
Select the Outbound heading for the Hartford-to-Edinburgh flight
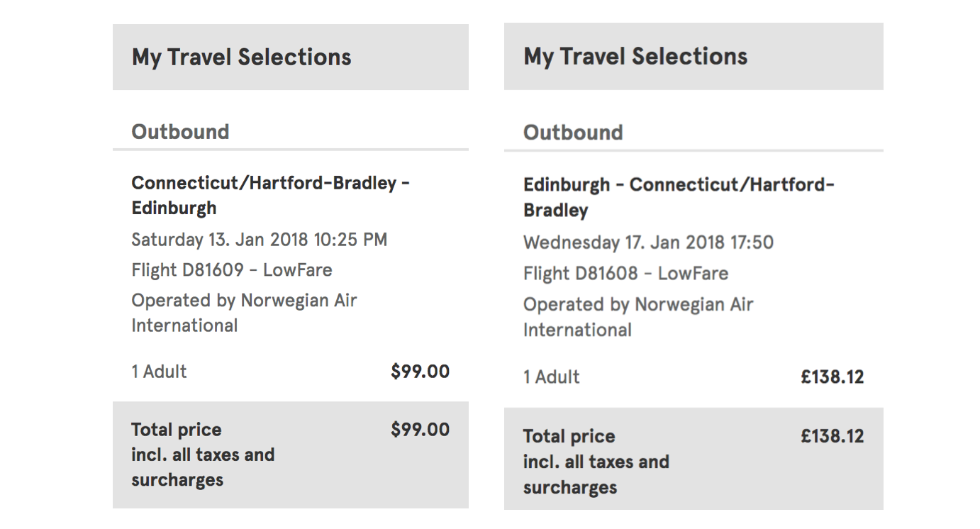coord(180,132)
